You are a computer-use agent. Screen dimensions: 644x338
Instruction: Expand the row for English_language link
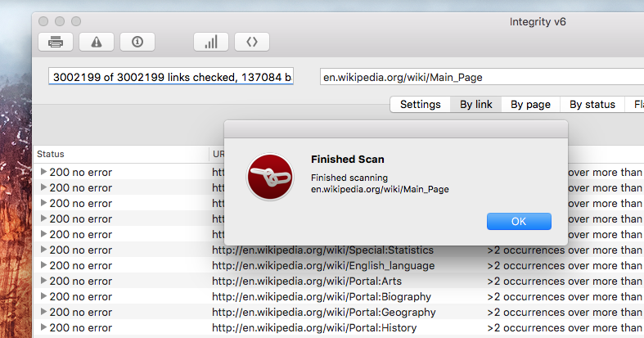(43, 265)
